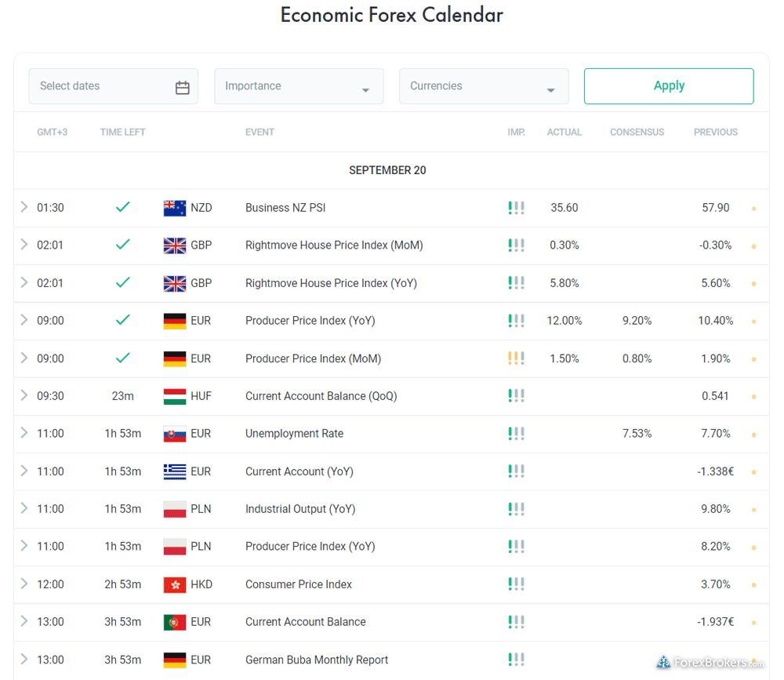This screenshot has height=680, width=784.
Task: Click the calendar icon in Select dates
Action: 182,87
